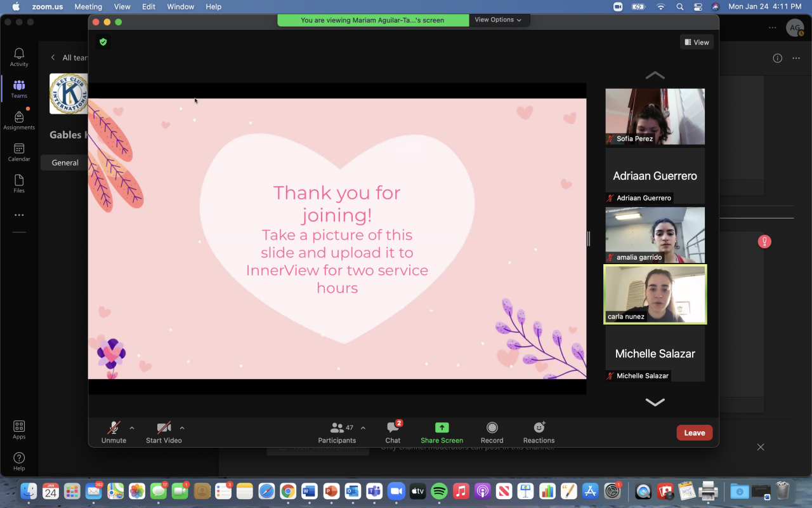Screen dimensions: 812x508
Task: Open Teams Calendar in sidebar
Action: 19,152
